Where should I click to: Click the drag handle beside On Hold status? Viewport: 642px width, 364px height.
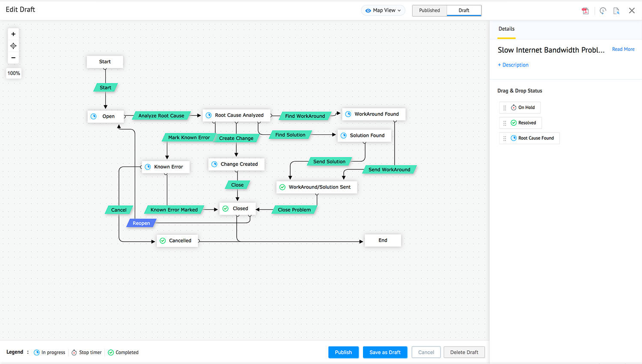coord(505,107)
